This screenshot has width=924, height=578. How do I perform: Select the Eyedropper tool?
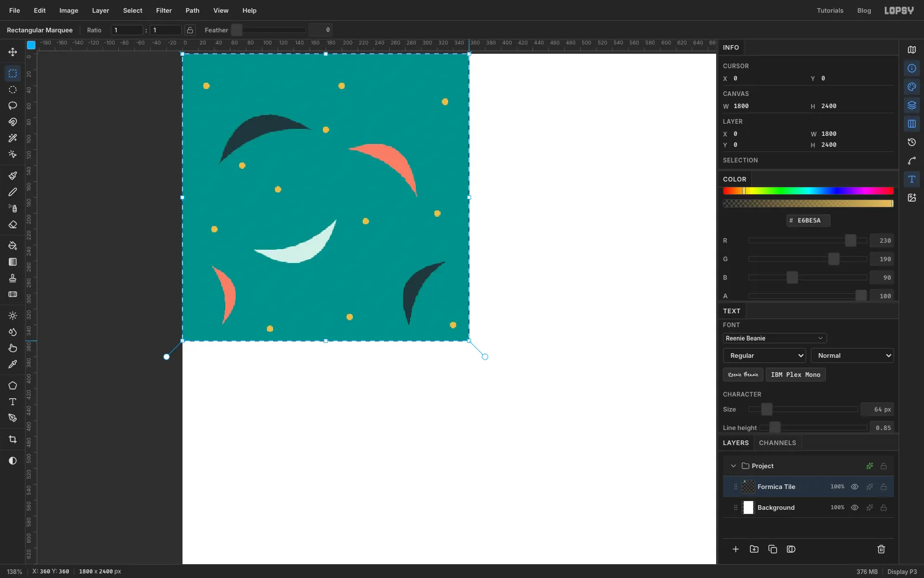pos(13,364)
